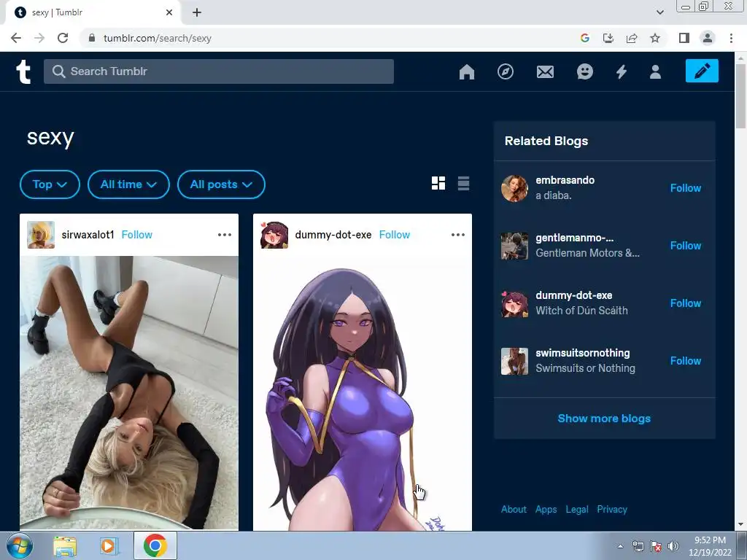Screen dimensions: 747x560
Task: Create a new post with pencil button
Action: coord(702,71)
